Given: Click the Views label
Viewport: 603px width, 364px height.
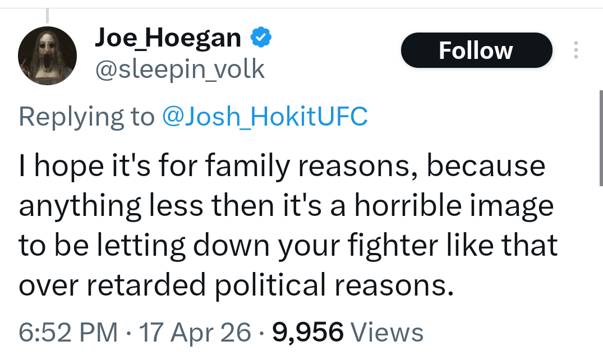Looking at the screenshot, I should [387, 331].
